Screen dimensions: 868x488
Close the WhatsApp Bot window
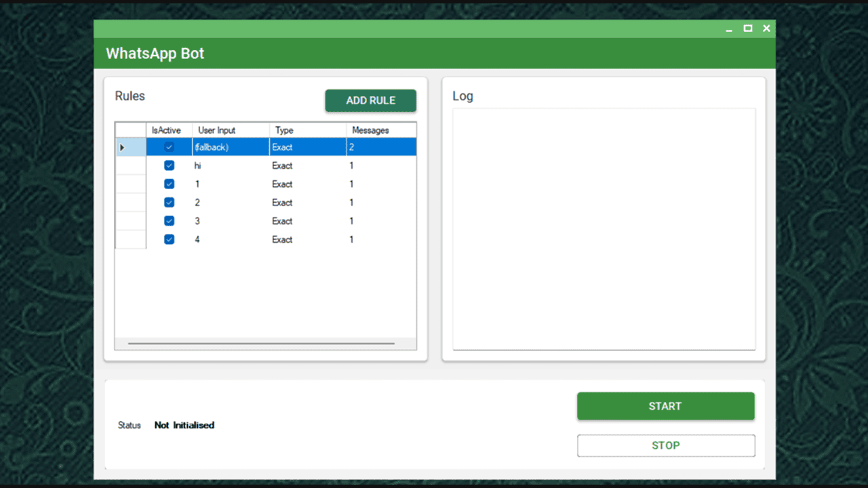click(x=766, y=28)
